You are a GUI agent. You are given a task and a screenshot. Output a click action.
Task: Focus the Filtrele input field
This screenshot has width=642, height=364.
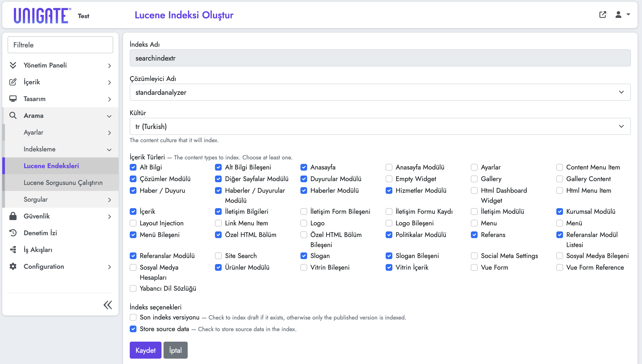pos(60,45)
